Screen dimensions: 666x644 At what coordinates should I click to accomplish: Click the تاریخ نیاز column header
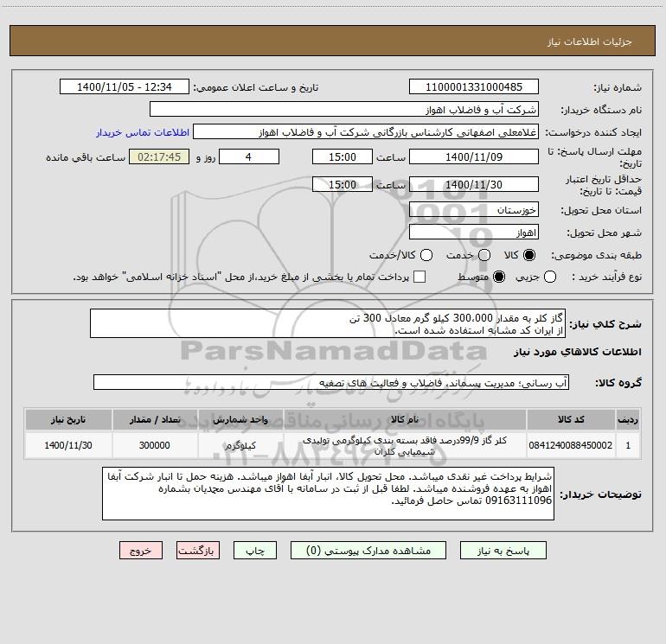pyautogui.click(x=68, y=419)
